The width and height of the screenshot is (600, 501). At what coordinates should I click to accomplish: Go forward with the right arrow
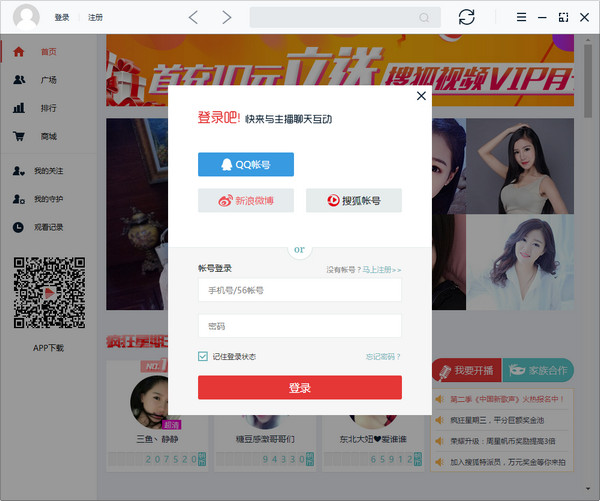tap(227, 17)
